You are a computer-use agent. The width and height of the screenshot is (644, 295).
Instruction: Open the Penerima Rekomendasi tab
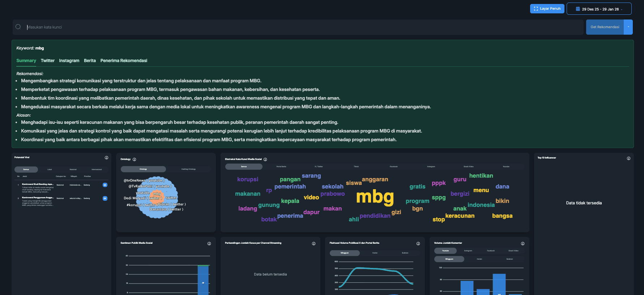124,61
